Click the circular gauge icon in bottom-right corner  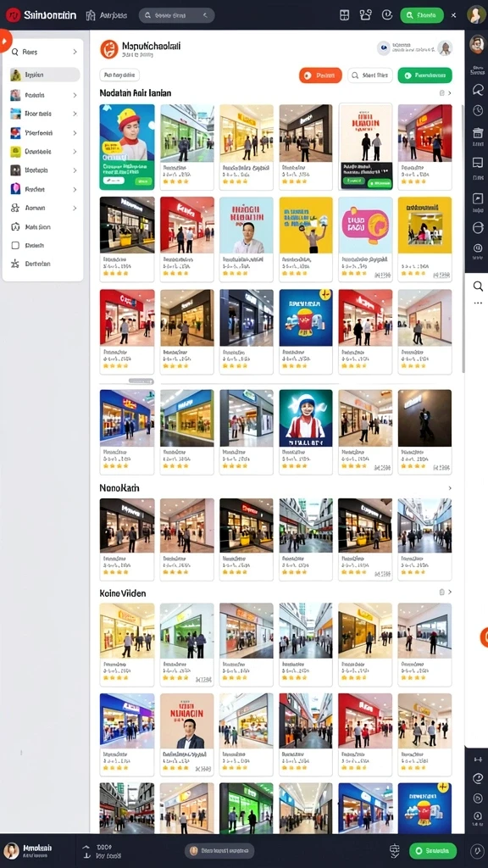477,851
